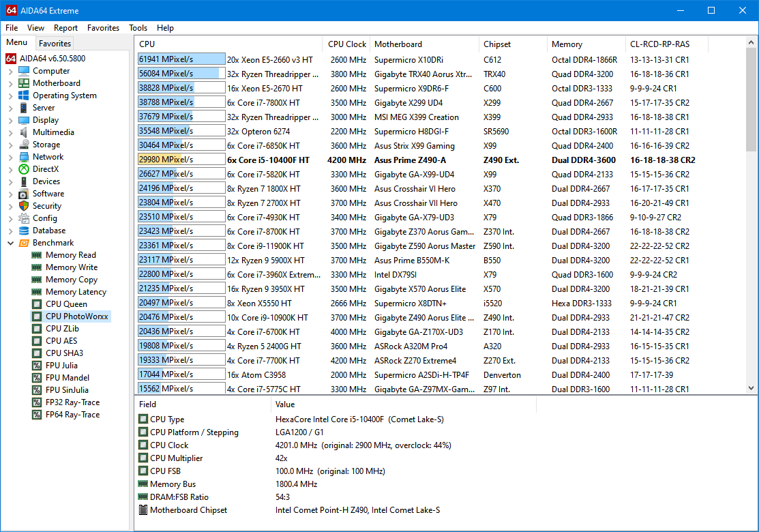Select the Multimedia speaker icon
759x532 pixels.
click(24, 132)
